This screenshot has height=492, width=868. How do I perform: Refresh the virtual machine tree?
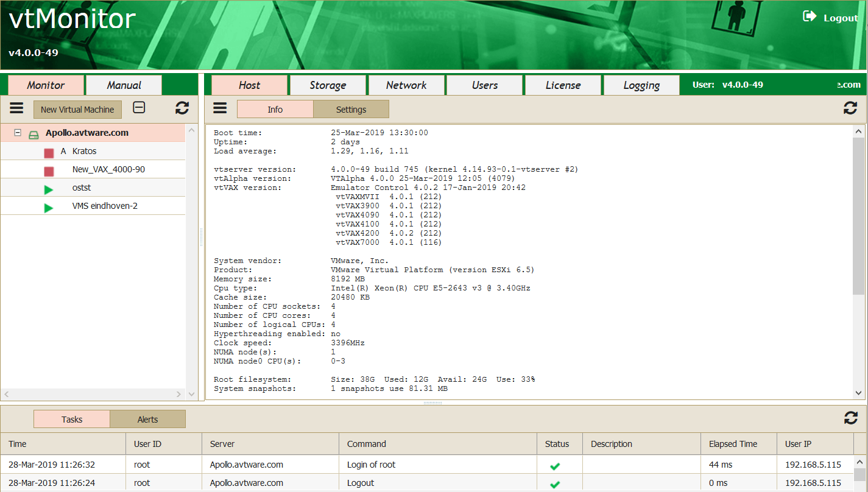[182, 108]
